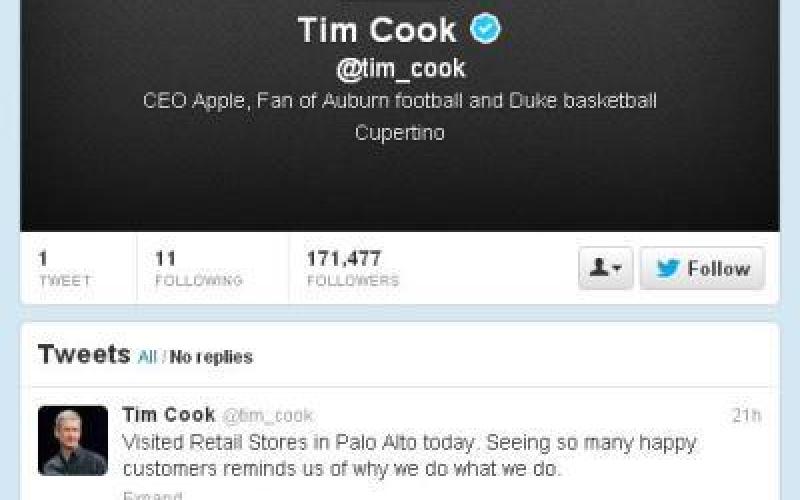The image size is (800, 500).
Task: Expand the Palo Alto retail stores tweet
Action: click(152, 495)
